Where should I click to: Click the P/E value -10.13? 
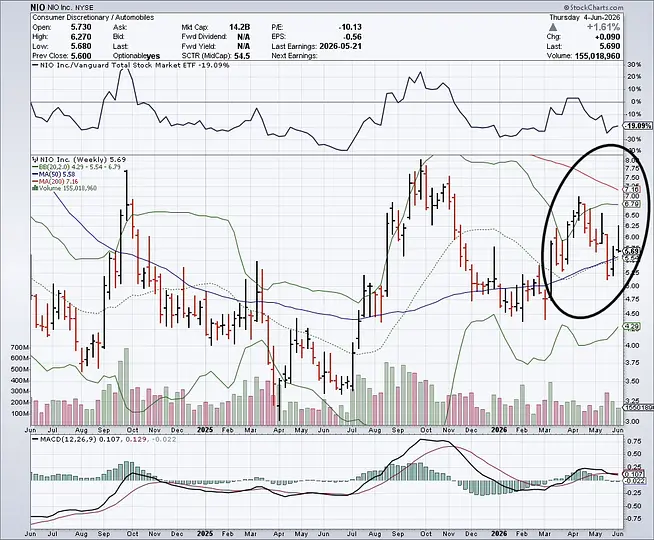click(x=350, y=27)
